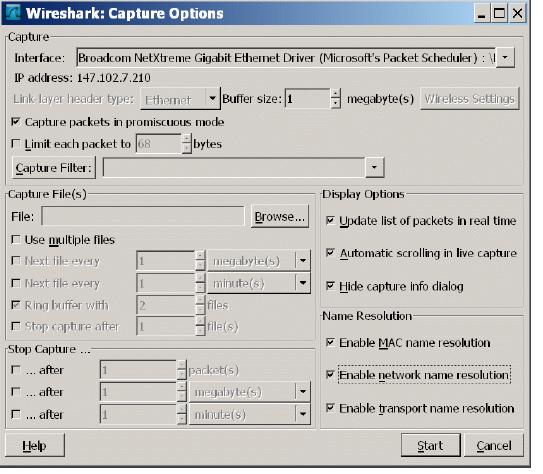Click the Wireshark title bar icon

click(x=13, y=13)
